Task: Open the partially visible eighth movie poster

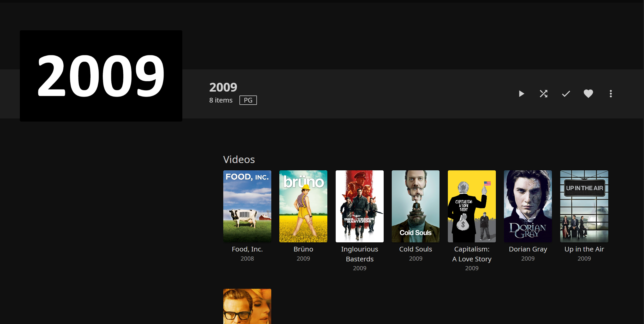Action: 247,307
